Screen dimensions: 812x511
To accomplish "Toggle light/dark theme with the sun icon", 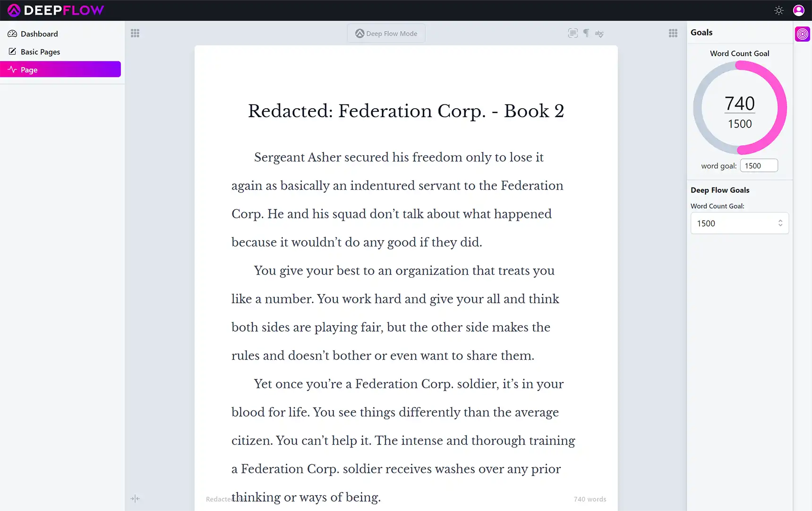I will (x=779, y=10).
